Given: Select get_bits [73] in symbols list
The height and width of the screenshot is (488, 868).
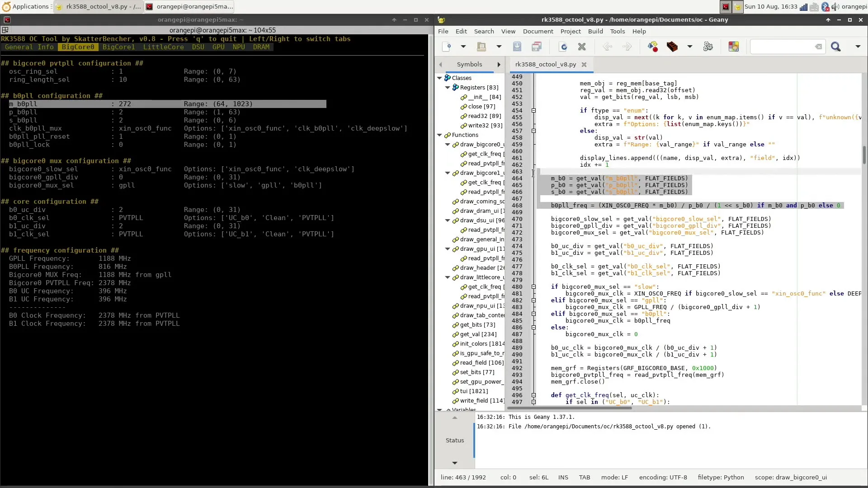Looking at the screenshot, I should [x=477, y=325].
